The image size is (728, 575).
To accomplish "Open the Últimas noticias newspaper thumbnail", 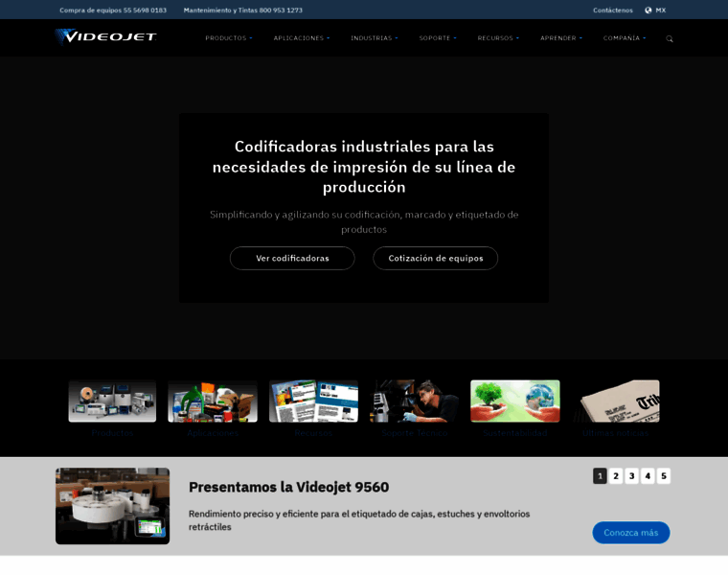I will pyautogui.click(x=616, y=401).
